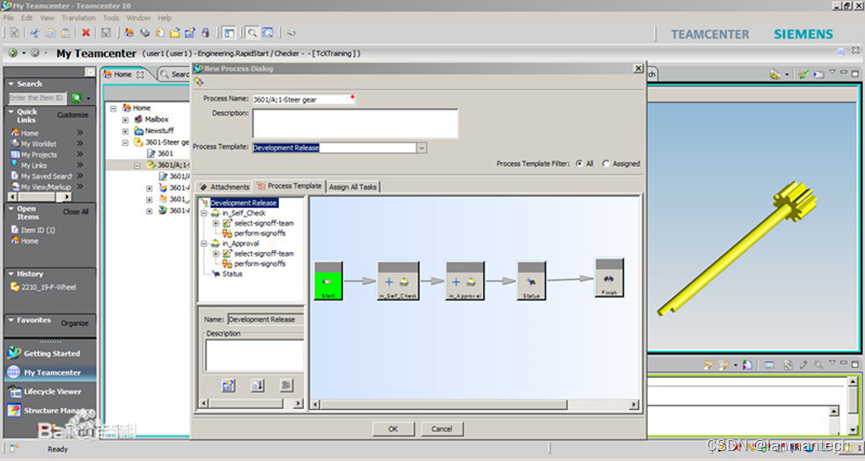
Task: Click the Copy icon in main toolbar
Action: click(50, 33)
